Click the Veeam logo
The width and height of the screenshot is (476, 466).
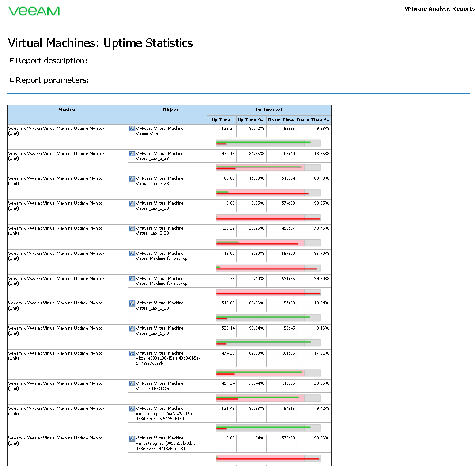click(34, 11)
